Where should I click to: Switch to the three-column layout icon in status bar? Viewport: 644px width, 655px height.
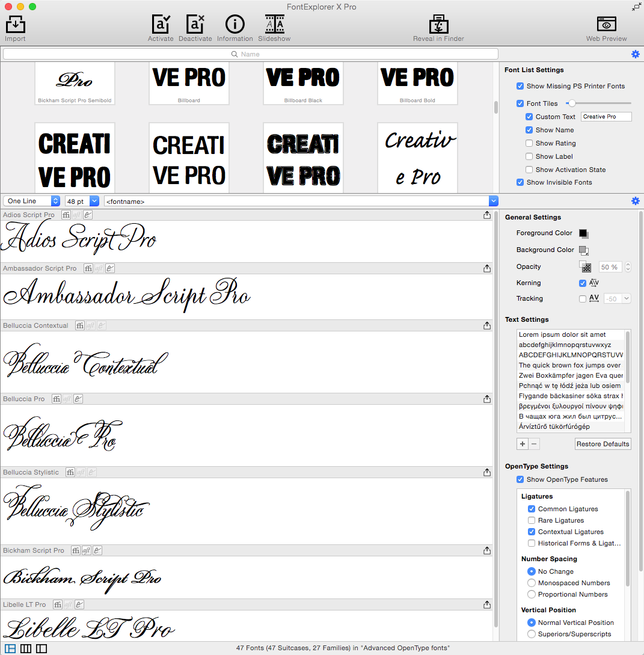[26, 648]
